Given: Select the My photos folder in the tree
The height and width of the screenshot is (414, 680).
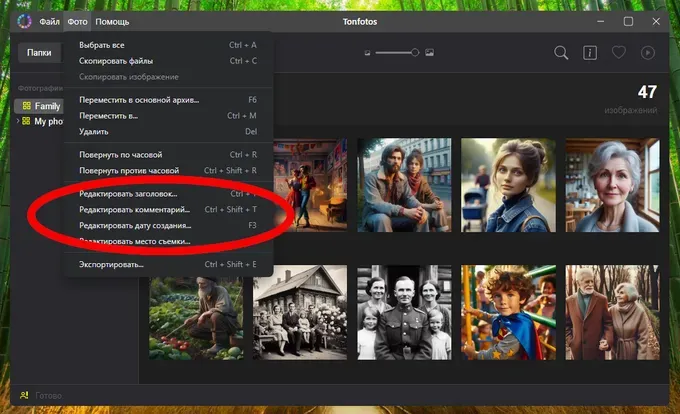Looking at the screenshot, I should pos(39,121).
